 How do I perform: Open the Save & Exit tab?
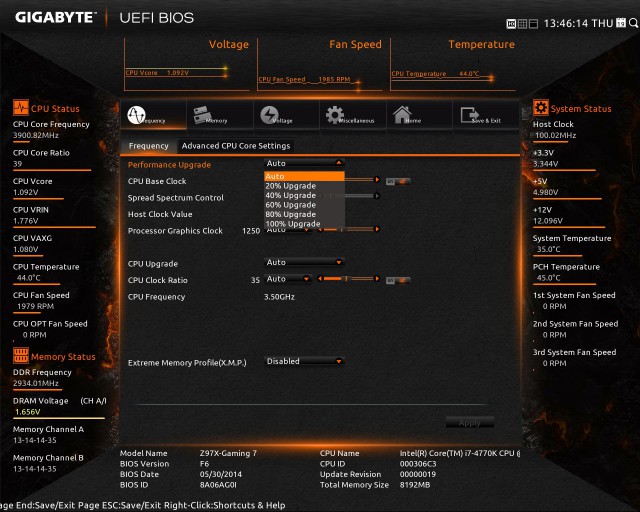pos(486,115)
